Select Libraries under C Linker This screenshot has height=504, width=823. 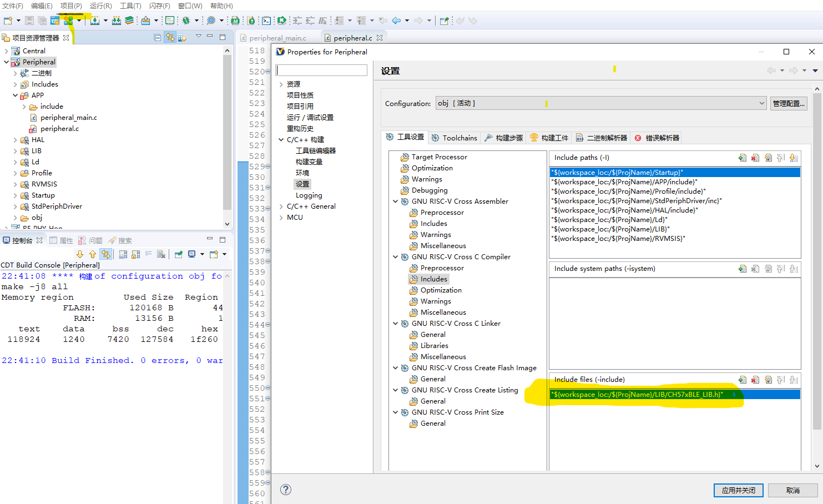(x=435, y=346)
